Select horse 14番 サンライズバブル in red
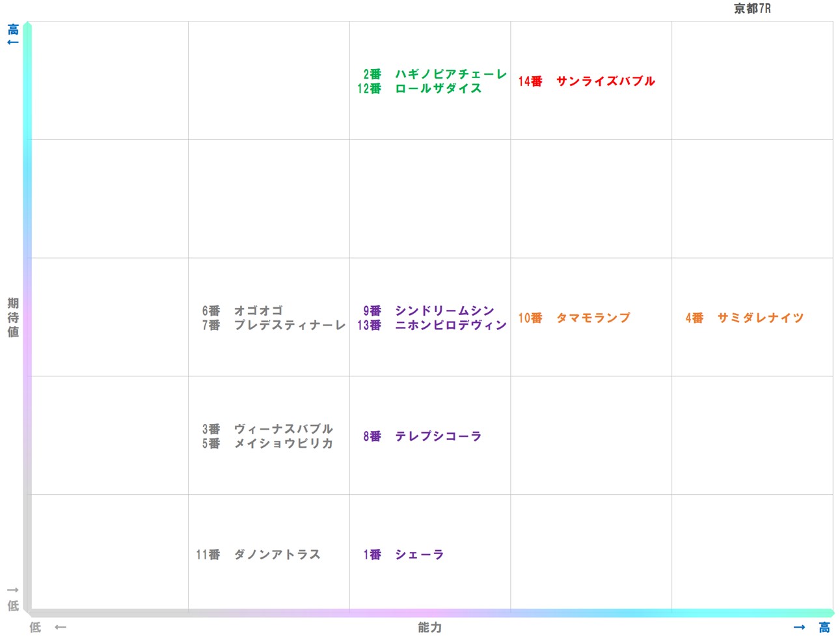Viewport: 840px width, 640px height. coord(586,81)
